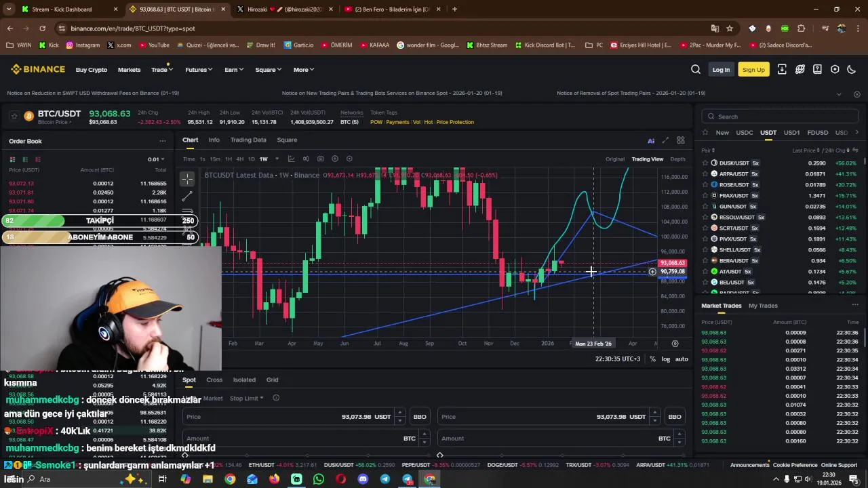This screenshot has height=488, width=868.
Task: Open the More dropdown menu
Action: [303, 69]
